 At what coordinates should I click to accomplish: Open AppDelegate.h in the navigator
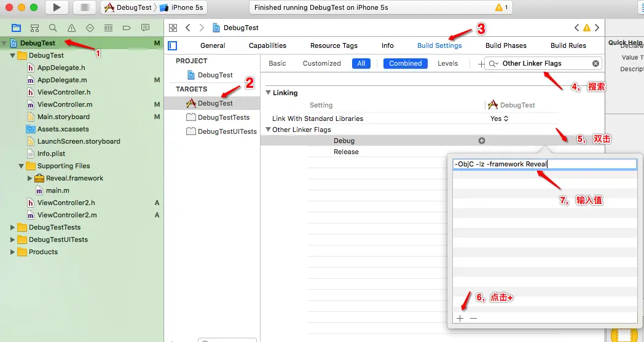coord(61,68)
